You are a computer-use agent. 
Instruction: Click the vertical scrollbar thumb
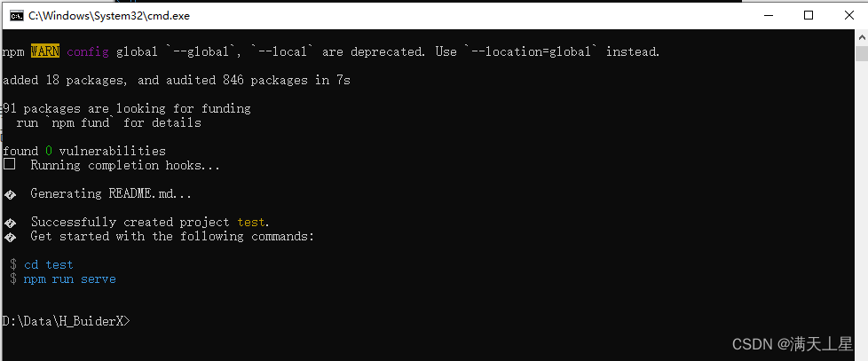click(862, 53)
